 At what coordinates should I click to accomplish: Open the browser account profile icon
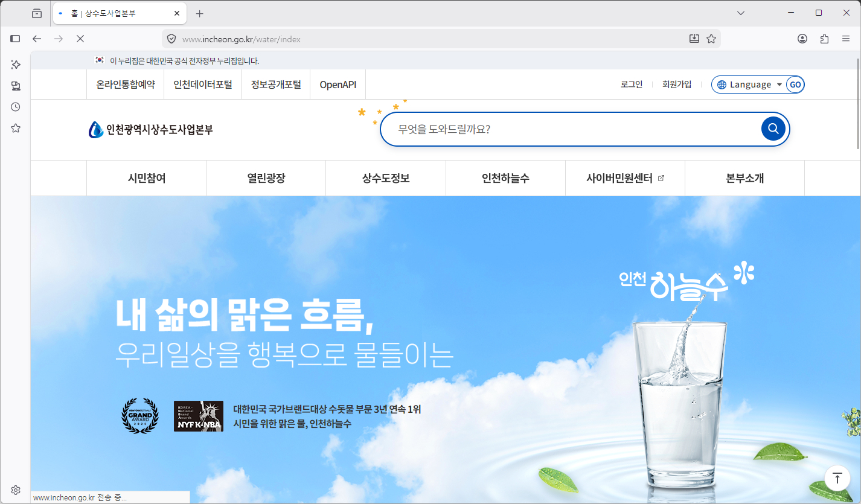802,39
